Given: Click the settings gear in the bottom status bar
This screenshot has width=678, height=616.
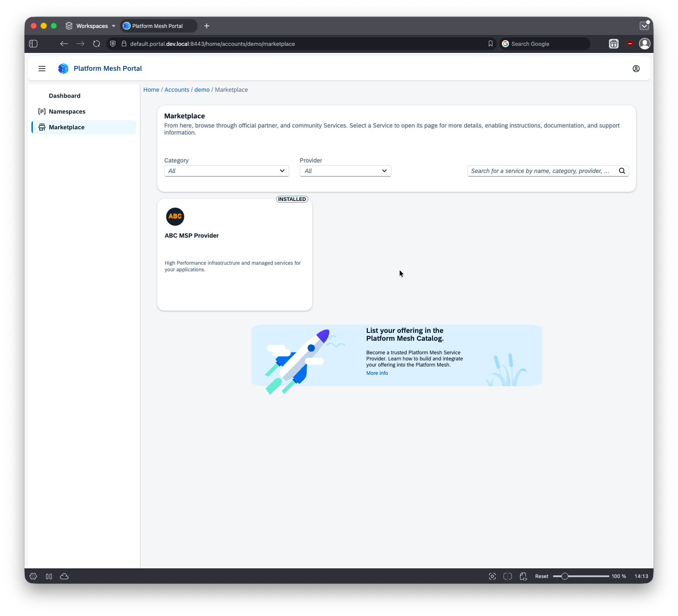Looking at the screenshot, I should coord(33,576).
